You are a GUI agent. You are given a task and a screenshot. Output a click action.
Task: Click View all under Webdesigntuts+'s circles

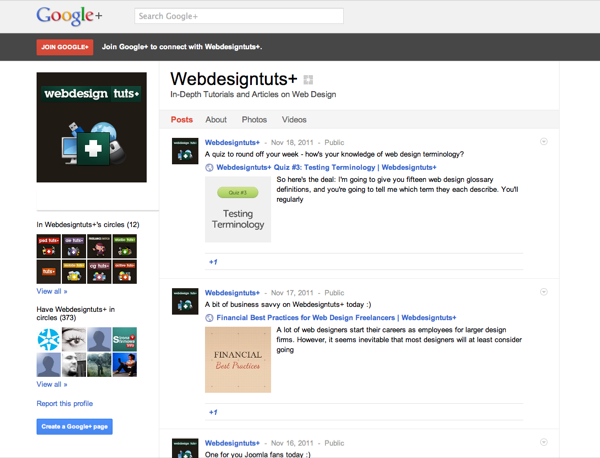click(52, 291)
